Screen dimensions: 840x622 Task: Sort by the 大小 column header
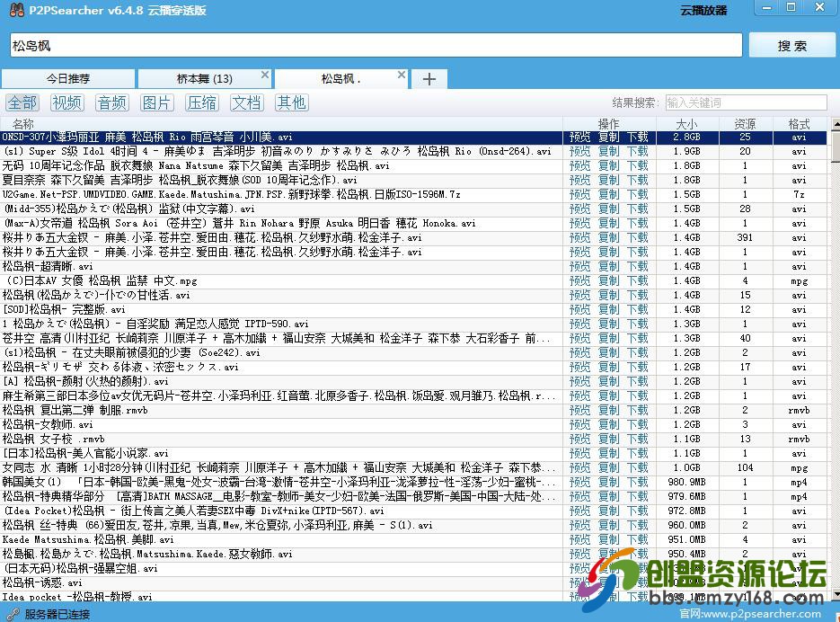point(686,124)
